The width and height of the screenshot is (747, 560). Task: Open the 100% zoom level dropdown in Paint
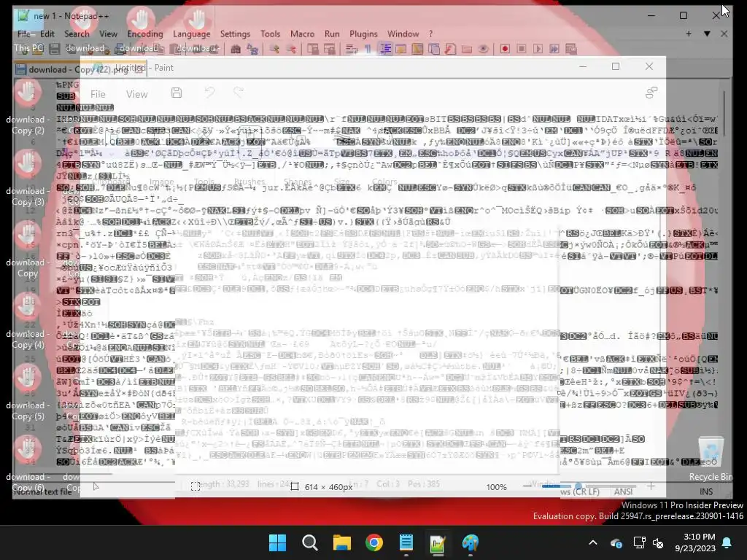[x=496, y=486]
